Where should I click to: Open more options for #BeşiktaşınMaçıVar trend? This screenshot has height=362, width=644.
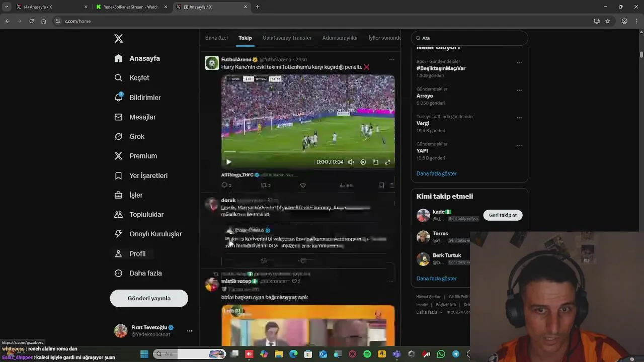point(519,63)
